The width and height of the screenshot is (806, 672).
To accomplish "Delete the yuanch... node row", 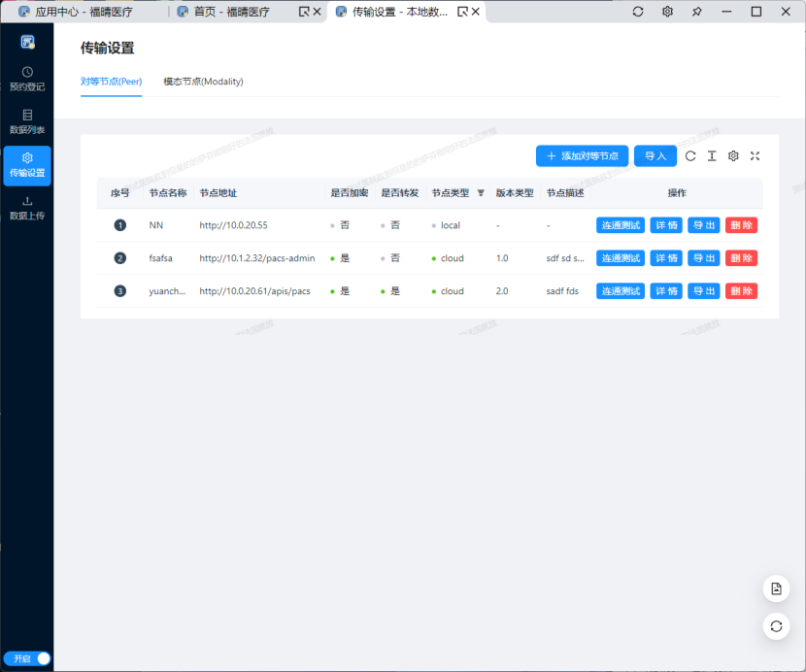I will click(x=741, y=291).
